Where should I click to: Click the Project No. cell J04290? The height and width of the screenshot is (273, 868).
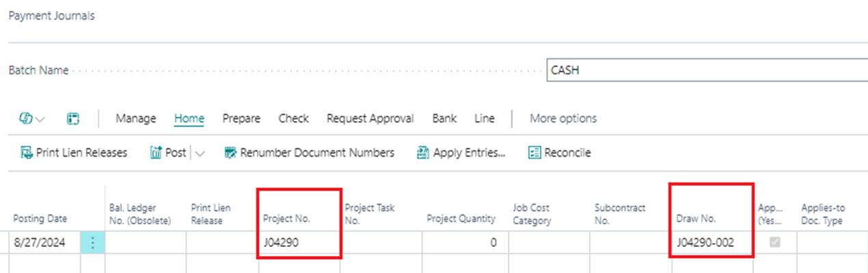click(x=299, y=243)
